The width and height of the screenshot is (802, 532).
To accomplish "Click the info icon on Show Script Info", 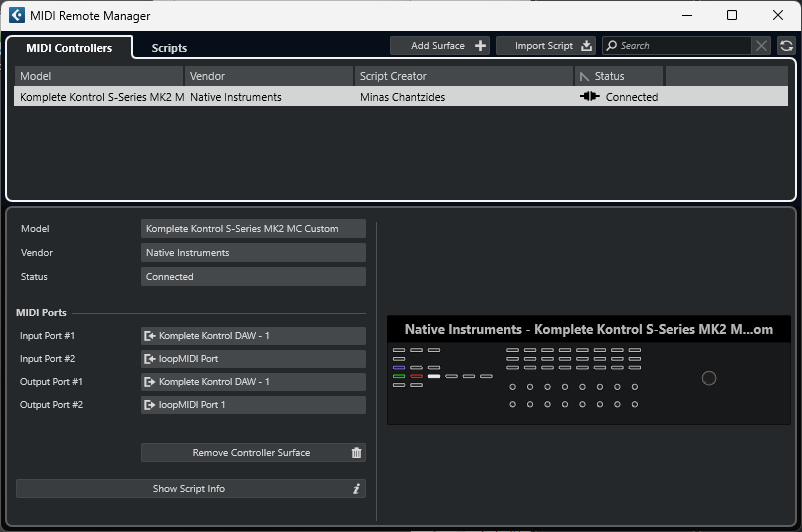I will coord(357,489).
